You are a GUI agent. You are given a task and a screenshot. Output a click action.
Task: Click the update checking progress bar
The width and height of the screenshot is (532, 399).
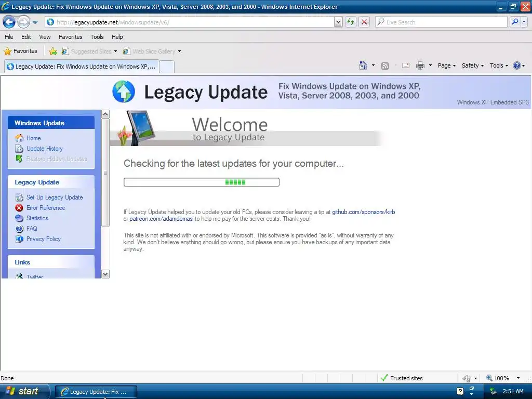[x=202, y=182]
